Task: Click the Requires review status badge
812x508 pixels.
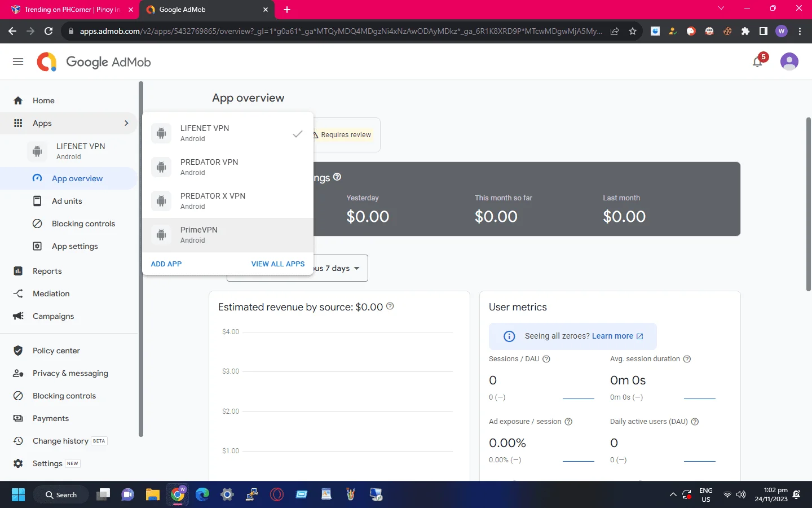Action: point(342,135)
